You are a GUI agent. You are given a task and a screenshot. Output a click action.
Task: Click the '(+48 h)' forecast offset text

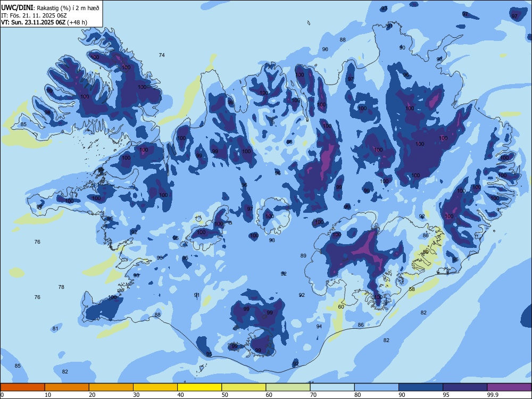pos(77,22)
